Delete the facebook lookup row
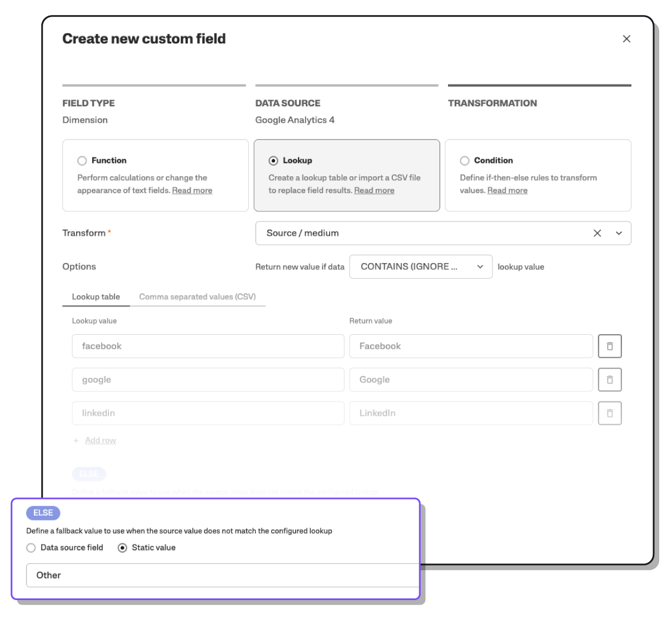 click(609, 346)
